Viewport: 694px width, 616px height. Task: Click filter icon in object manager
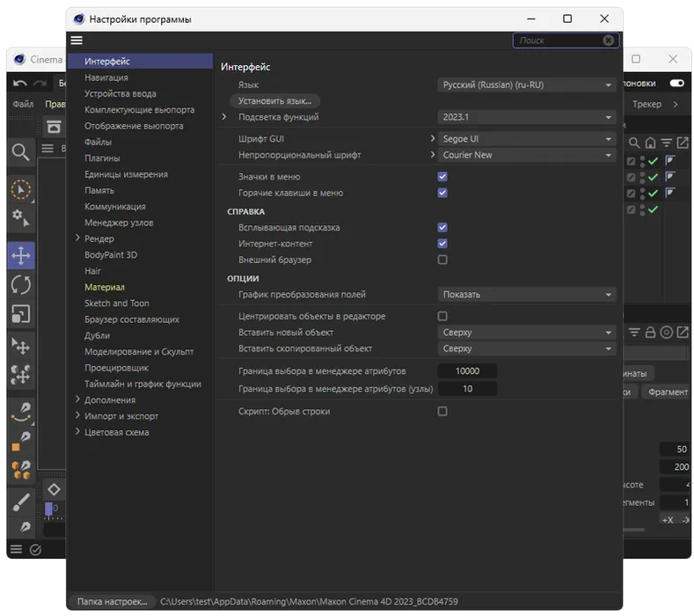tap(666, 143)
